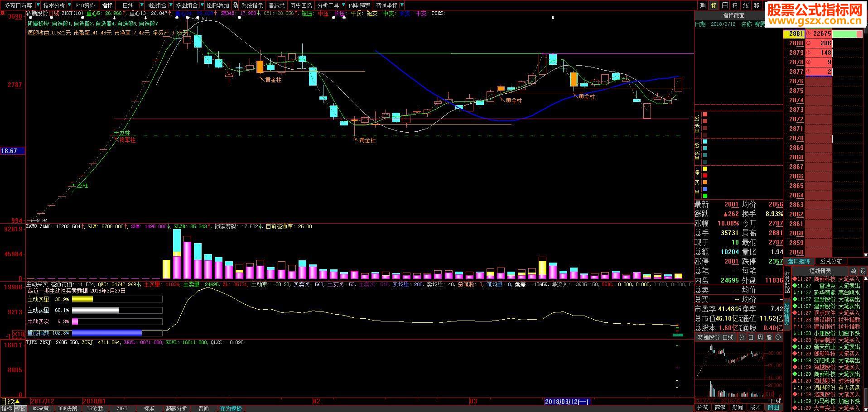Open 系统指示 from the toolbar

(x=252, y=5)
